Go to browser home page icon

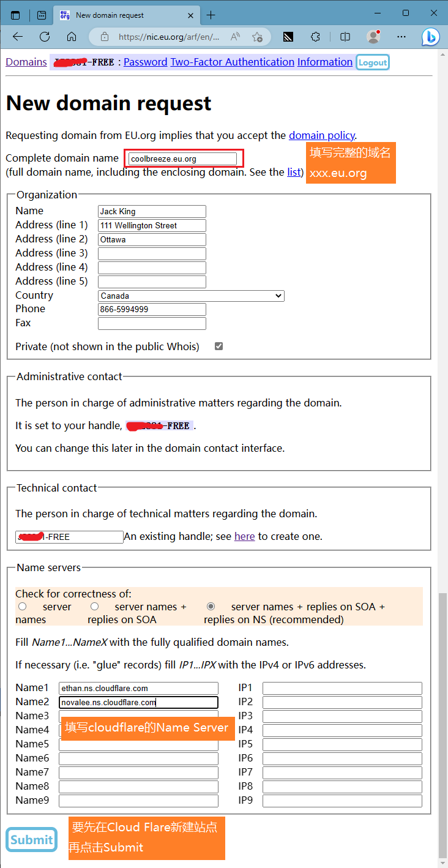tap(72, 37)
